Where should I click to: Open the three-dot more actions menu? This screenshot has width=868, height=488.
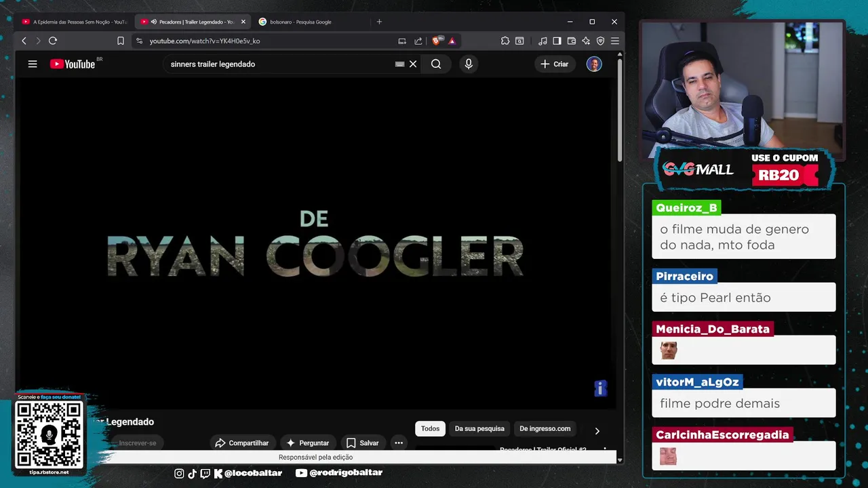pyautogui.click(x=399, y=443)
